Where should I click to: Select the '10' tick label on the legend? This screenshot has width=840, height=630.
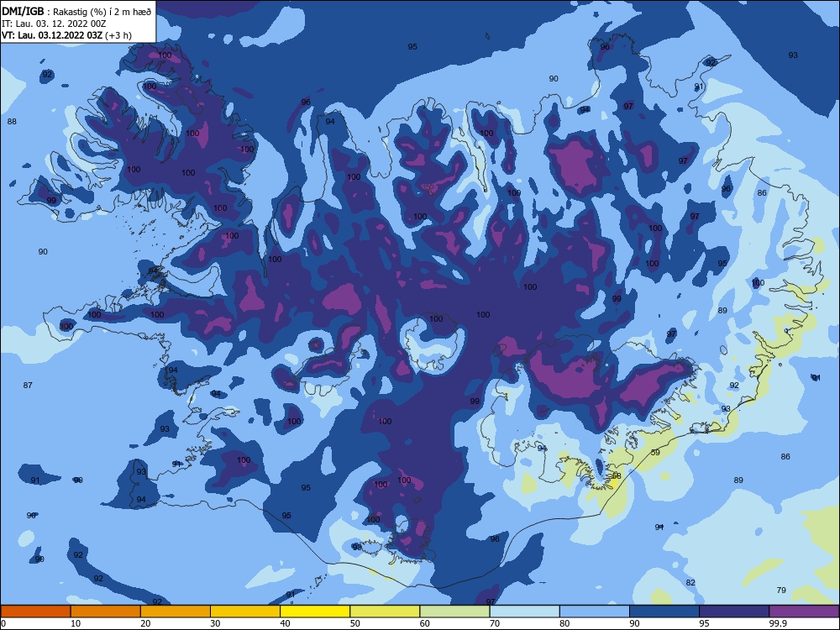[x=76, y=623]
